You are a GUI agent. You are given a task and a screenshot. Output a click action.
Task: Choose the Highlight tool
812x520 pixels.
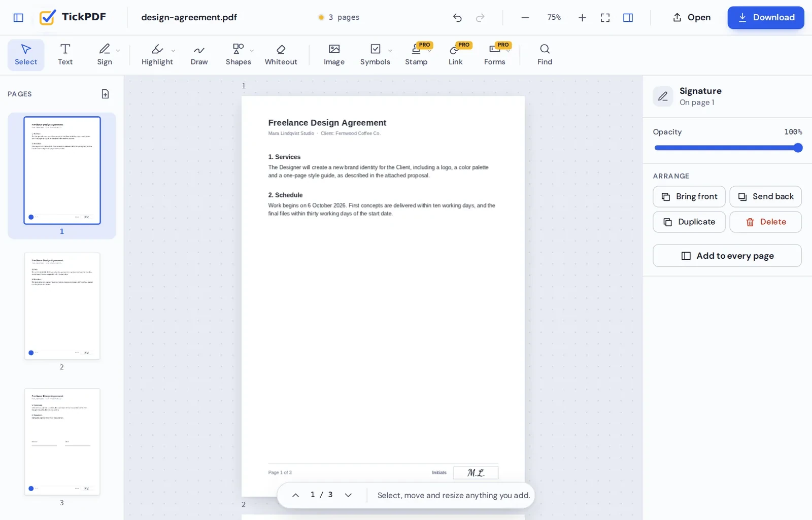(157, 55)
